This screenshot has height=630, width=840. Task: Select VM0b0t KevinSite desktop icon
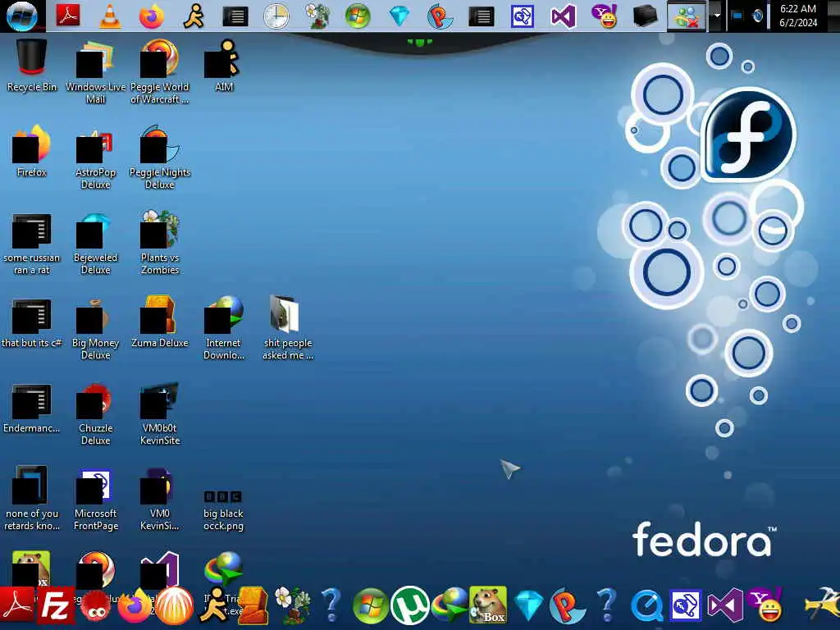tap(160, 414)
